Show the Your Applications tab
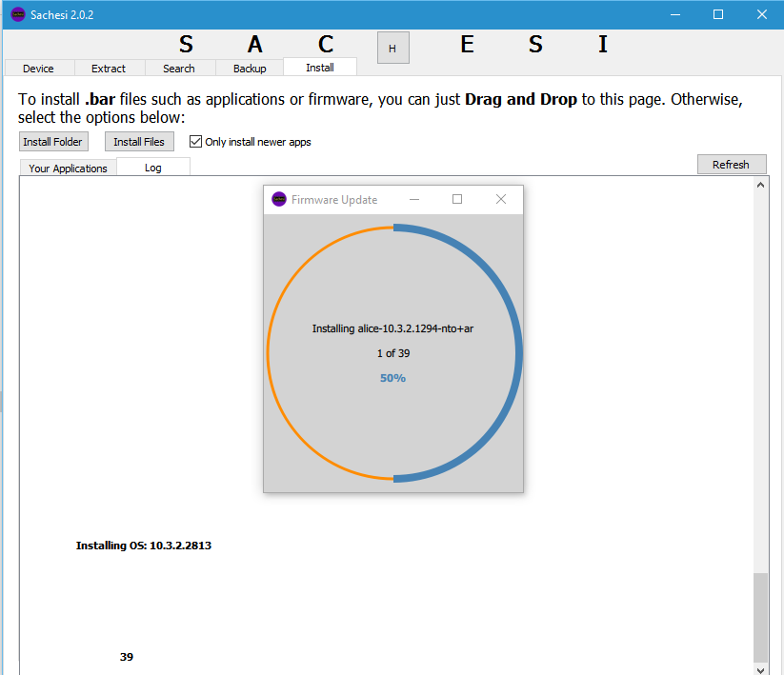This screenshot has height=675, width=784. [68, 169]
